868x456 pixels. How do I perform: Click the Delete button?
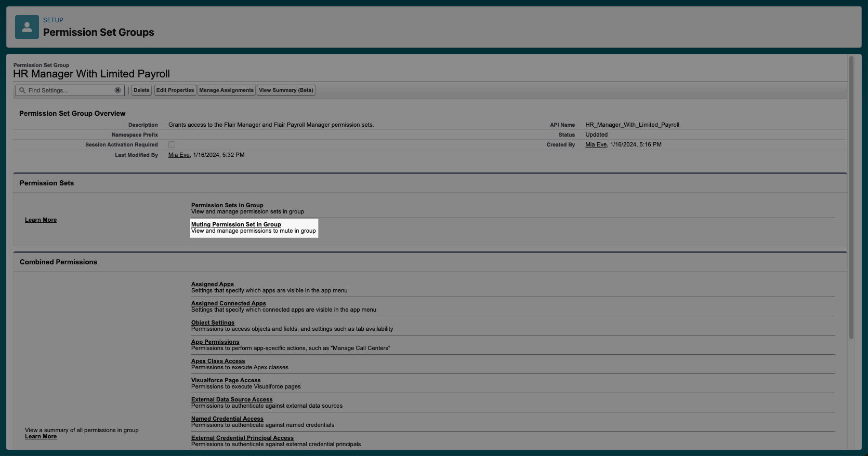click(141, 90)
